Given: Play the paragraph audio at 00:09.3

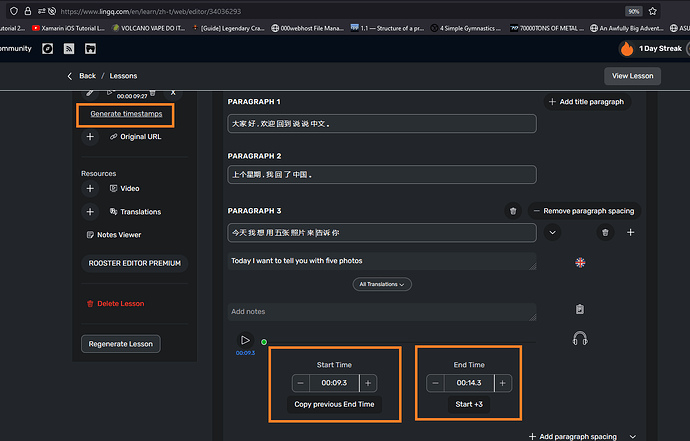Looking at the screenshot, I should pyautogui.click(x=245, y=340).
